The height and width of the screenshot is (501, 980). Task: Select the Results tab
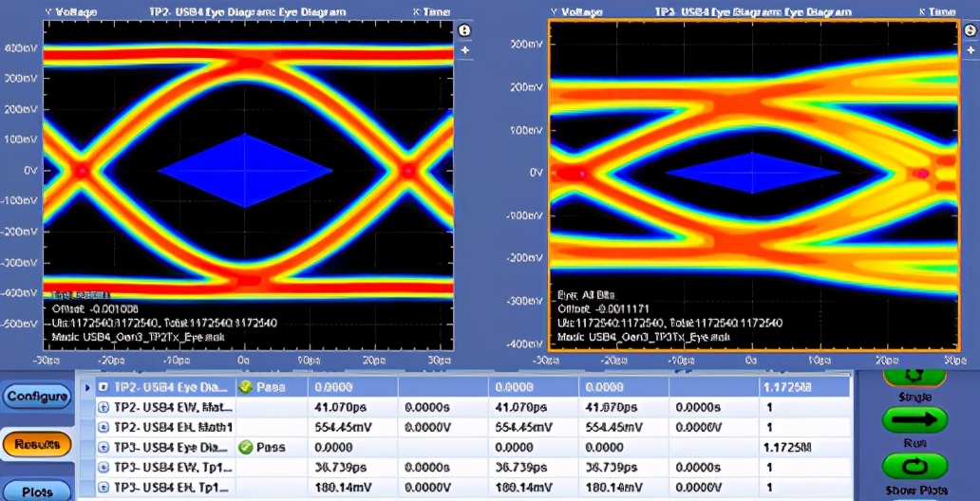(x=37, y=444)
